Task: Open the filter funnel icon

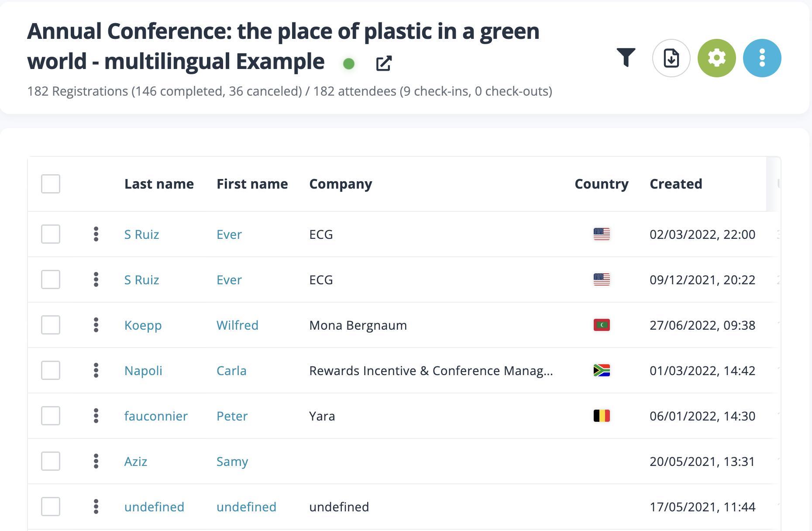Action: point(626,57)
